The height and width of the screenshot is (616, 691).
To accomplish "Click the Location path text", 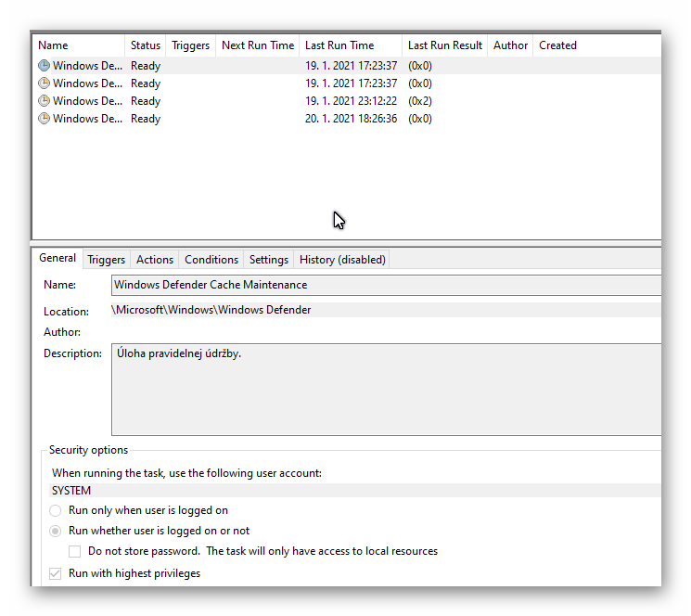I will point(211,310).
